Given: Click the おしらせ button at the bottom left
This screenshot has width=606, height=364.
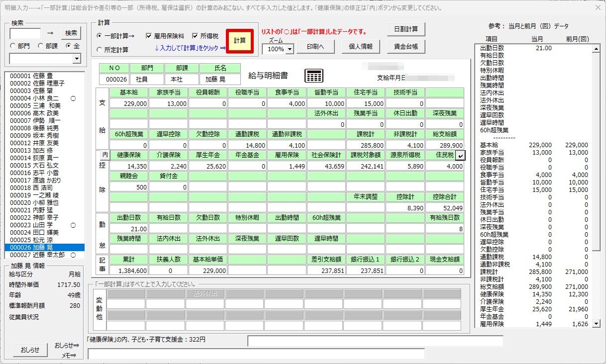Looking at the screenshot, I should coord(30,350).
